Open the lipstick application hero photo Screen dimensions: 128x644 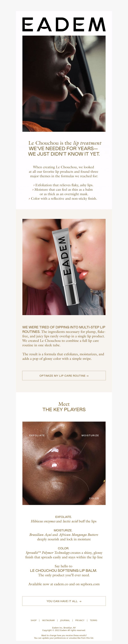64,84
